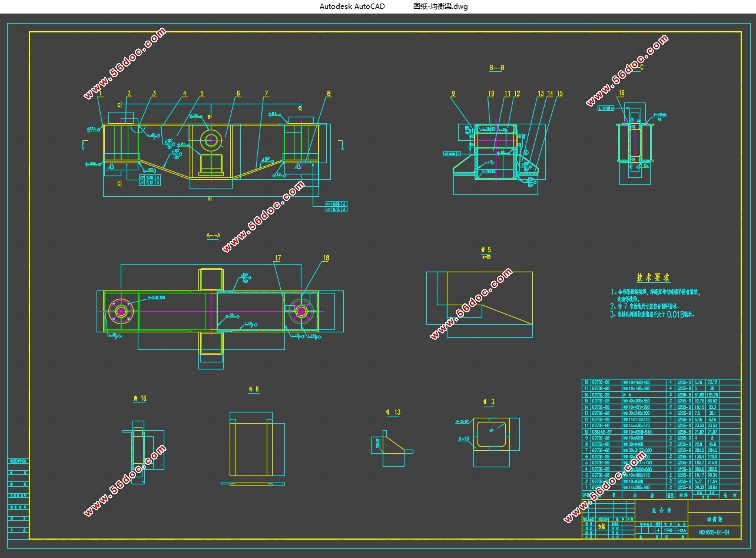
Task: Select the 组合件 cell in title block
Action: [661, 510]
